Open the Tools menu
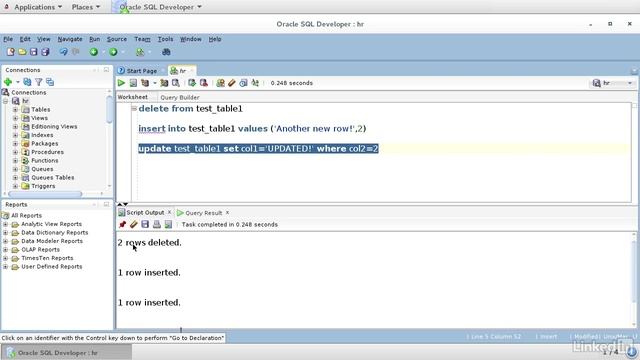 pyautogui.click(x=165, y=39)
